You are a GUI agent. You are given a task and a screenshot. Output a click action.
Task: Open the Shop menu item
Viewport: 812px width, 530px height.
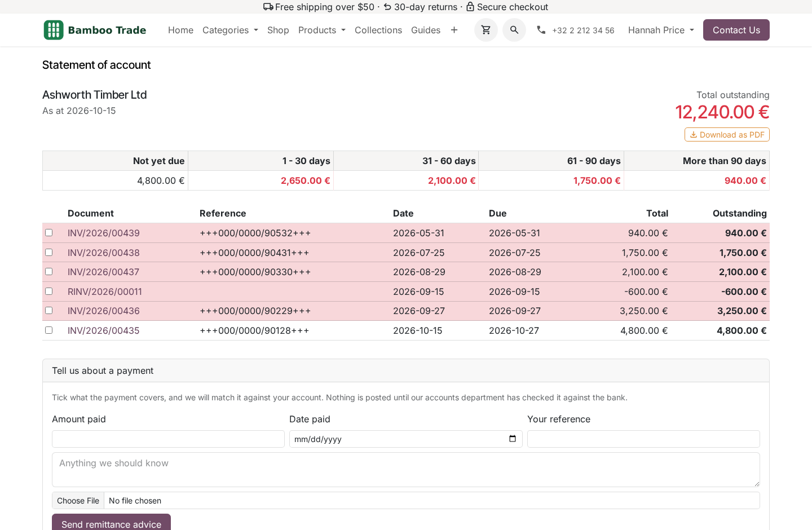click(278, 30)
